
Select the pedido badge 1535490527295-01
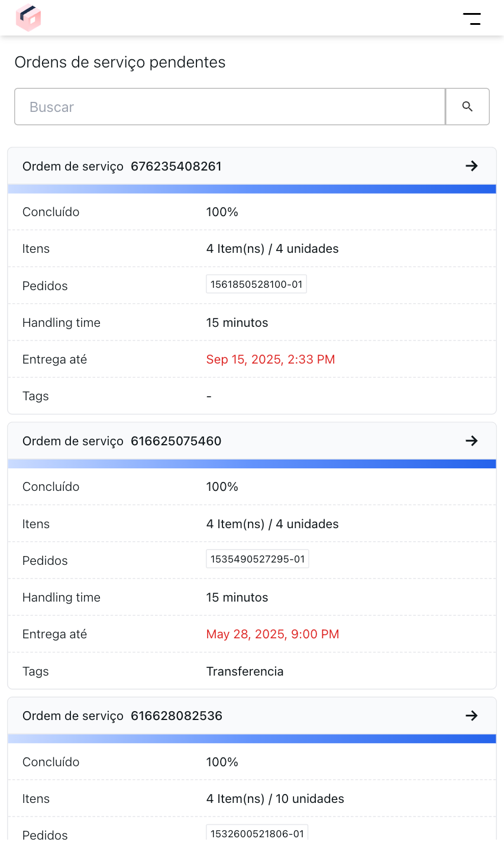point(257,558)
